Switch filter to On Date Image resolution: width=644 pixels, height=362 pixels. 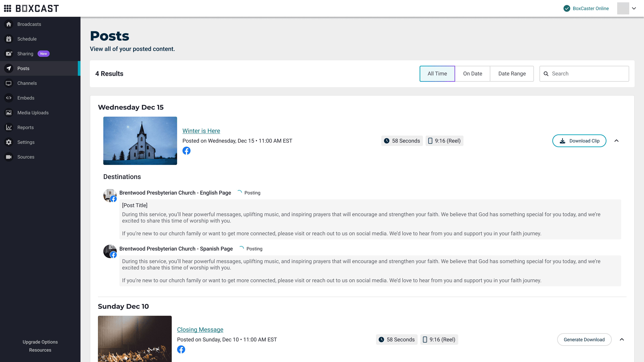point(472,74)
